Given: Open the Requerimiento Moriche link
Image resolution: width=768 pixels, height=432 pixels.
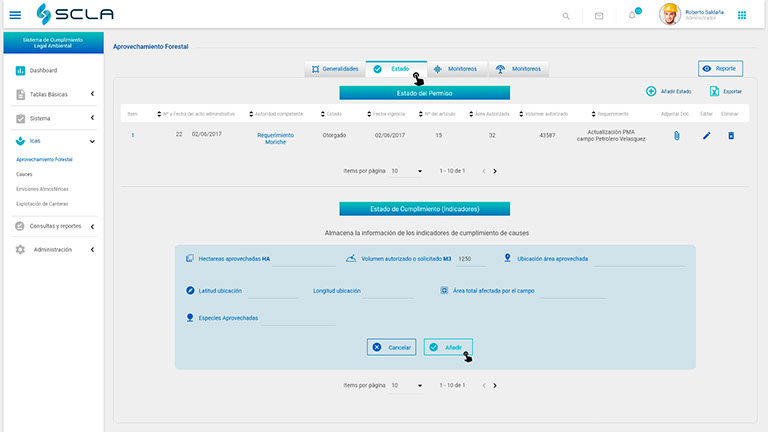Looking at the screenshot, I should point(275,138).
